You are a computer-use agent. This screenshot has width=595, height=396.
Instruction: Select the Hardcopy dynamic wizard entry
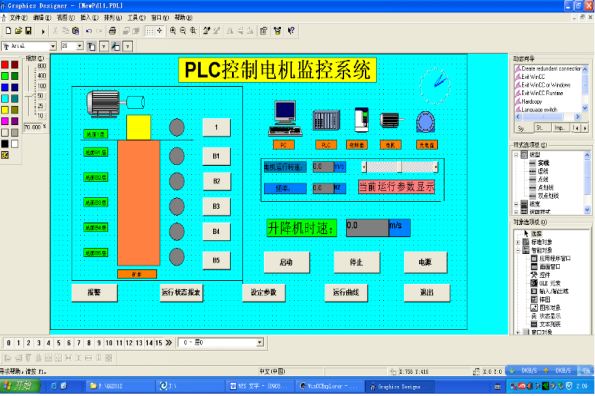point(532,102)
